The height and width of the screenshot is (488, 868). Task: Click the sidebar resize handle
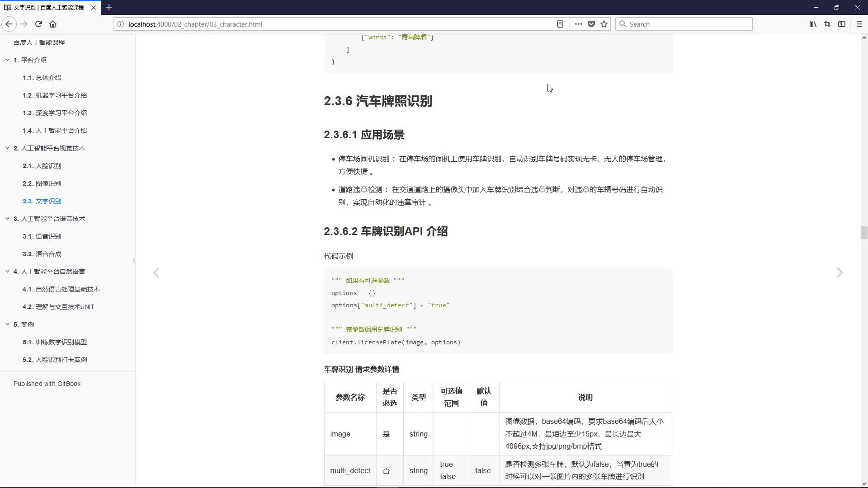click(x=134, y=260)
